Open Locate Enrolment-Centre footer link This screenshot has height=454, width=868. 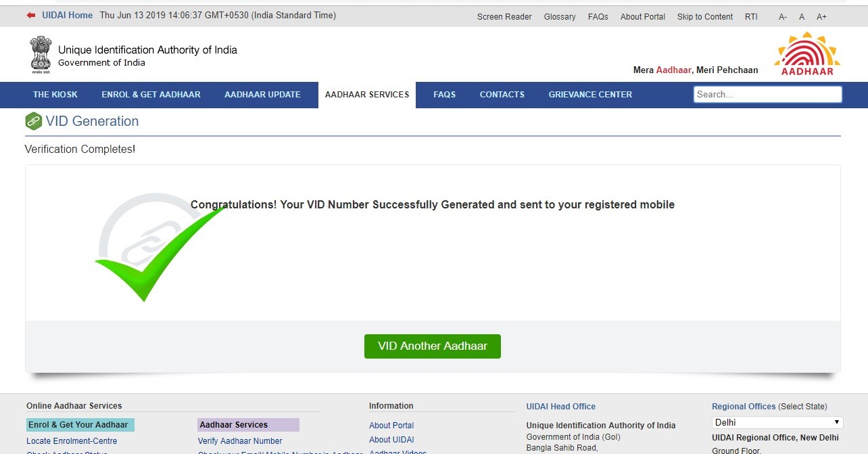pos(72,441)
